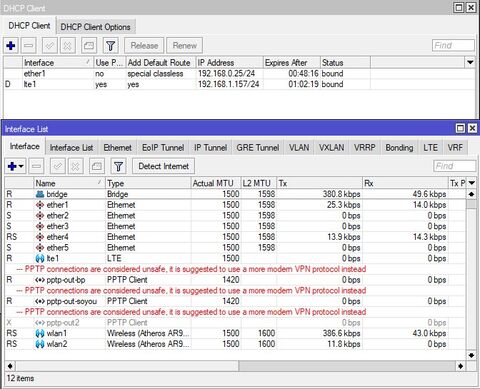The width and height of the screenshot is (480, 389).
Task: Sort by Expires After column header
Action: coord(291,62)
